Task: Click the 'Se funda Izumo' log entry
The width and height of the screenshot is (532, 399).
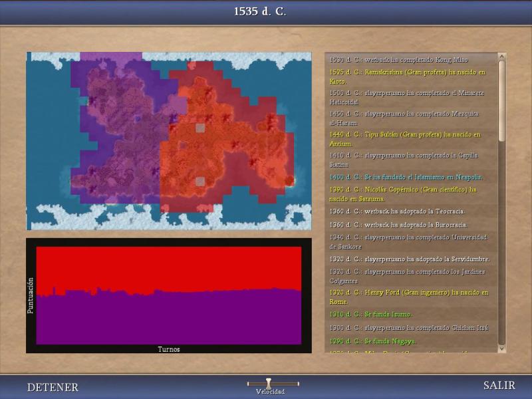Action: pos(370,314)
